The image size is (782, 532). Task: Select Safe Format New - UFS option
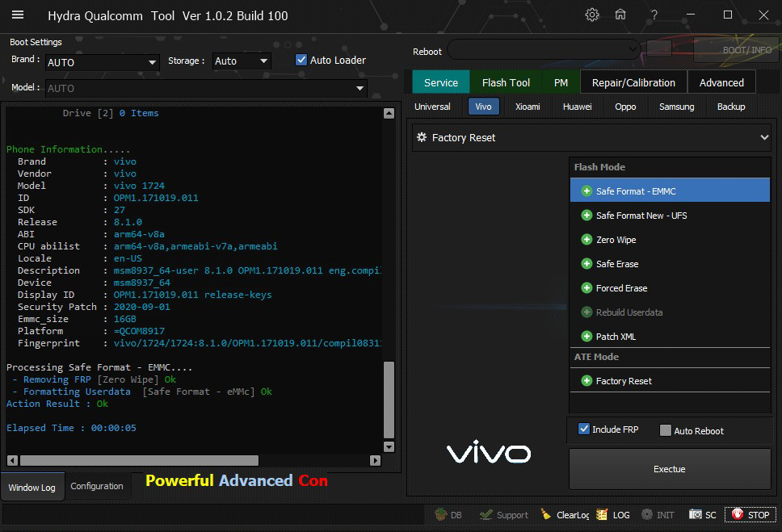pyautogui.click(x=641, y=216)
